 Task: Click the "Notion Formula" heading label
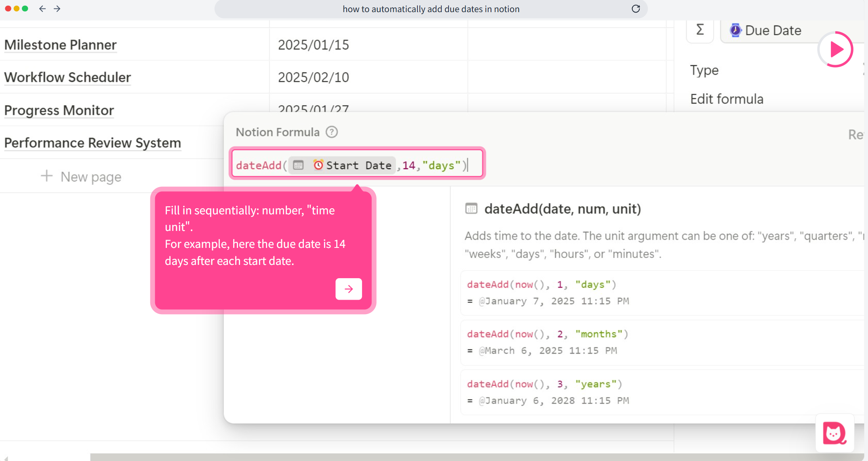278,132
